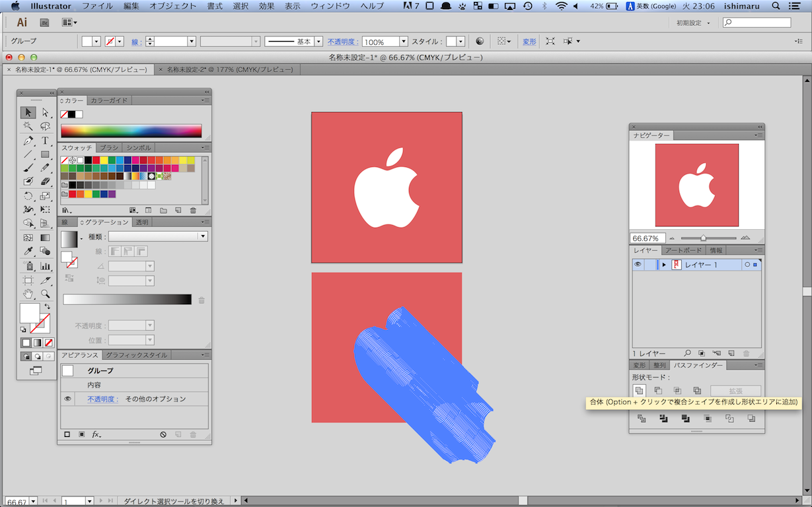
Task: Open the stroke 基本 brush definition dropdown
Action: pos(318,41)
